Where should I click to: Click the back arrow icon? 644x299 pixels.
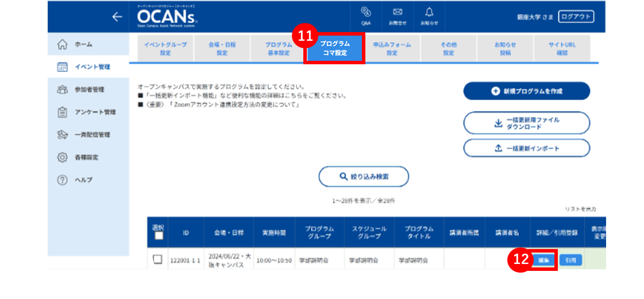(117, 17)
